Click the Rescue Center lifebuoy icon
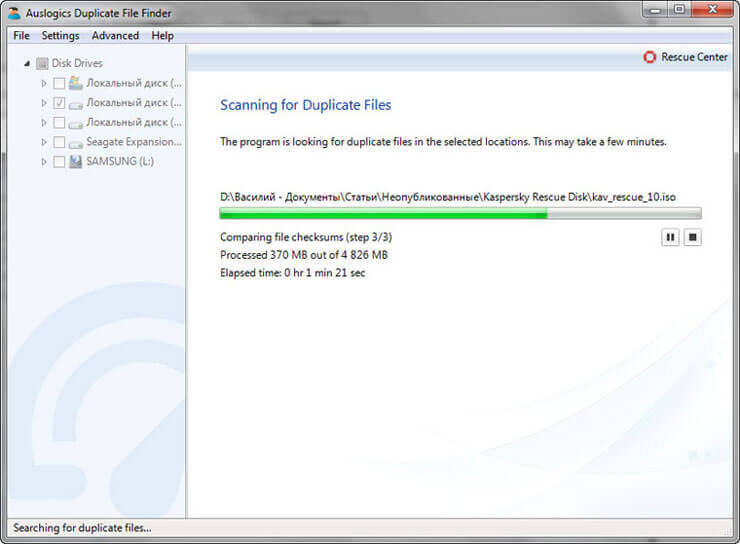Screen dimensions: 740x544 (650, 57)
